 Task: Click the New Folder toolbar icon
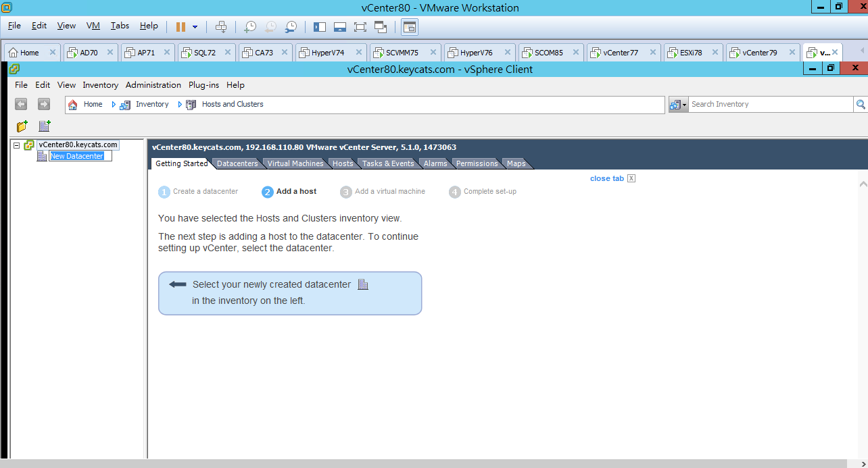coord(22,126)
